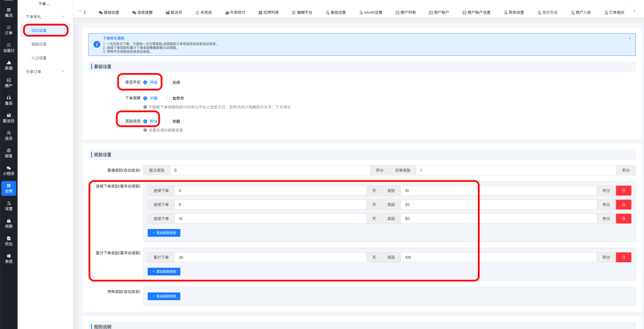Open 权限 (Permissions) lock icon
The image size is (644, 329).
(9, 223)
